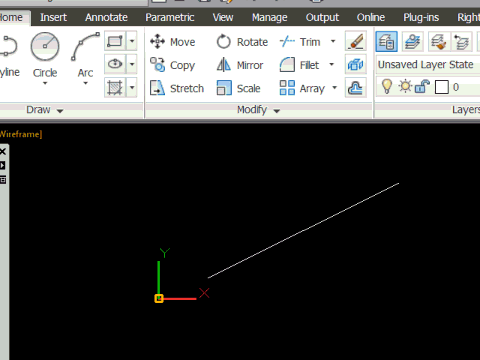480x360 pixels.
Task: Choose the Stretch tool
Action: click(x=177, y=88)
